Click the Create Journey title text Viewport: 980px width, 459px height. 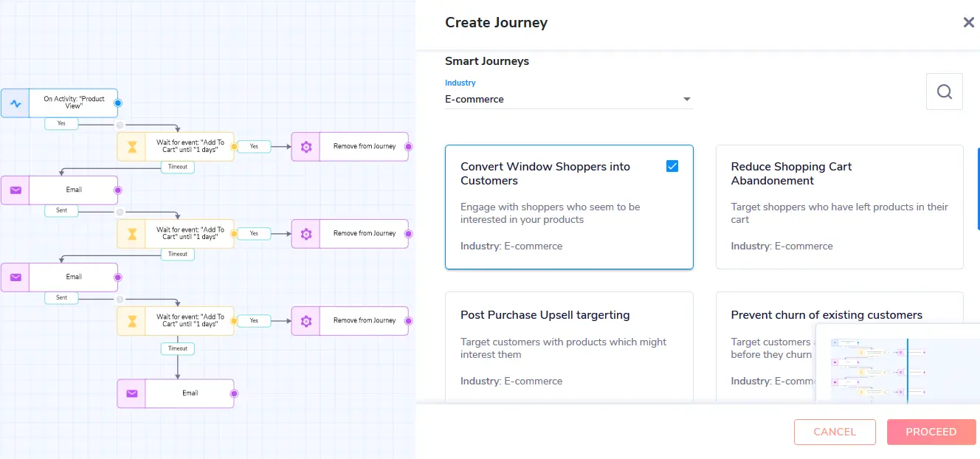(497, 23)
